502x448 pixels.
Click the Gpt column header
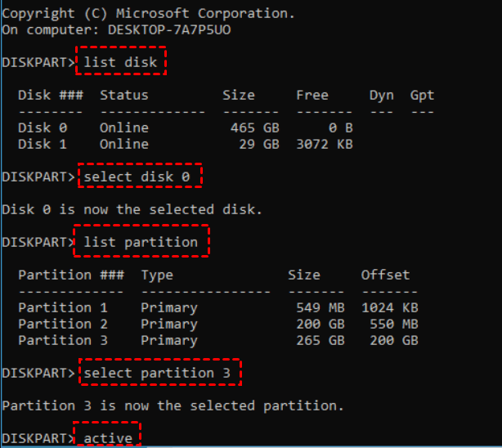click(x=422, y=95)
